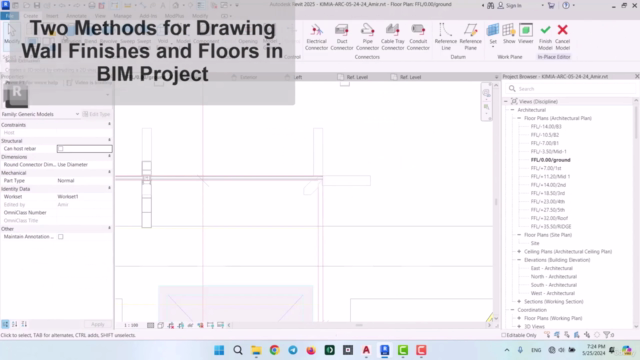Collapse Elevations (Building Elevation) node
This screenshot has height=360, width=640.
tap(519, 260)
